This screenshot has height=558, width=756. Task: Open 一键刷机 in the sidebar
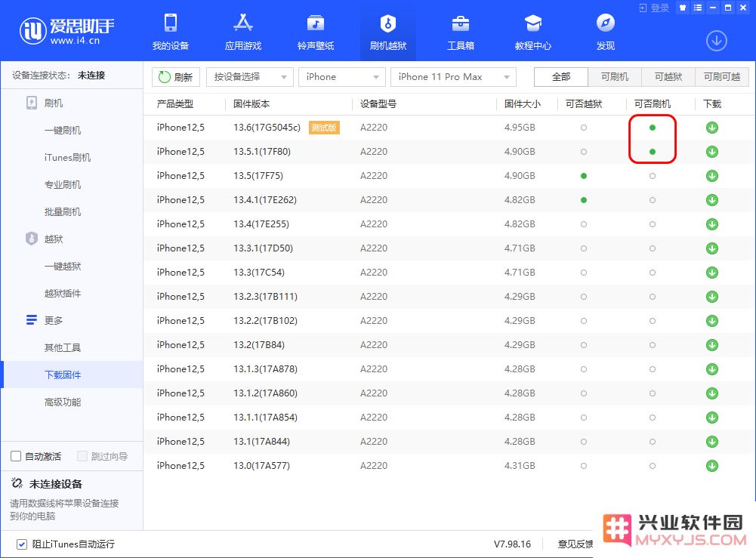[63, 131]
